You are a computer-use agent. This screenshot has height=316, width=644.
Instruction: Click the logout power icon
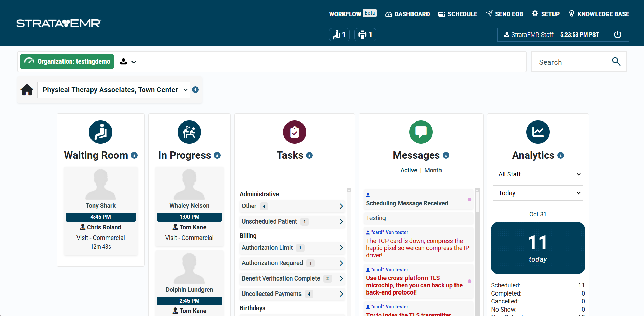pos(618,34)
